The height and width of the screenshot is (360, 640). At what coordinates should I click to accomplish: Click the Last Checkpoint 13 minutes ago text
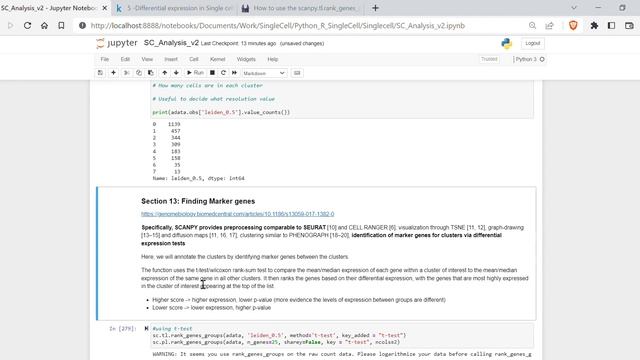click(x=238, y=43)
